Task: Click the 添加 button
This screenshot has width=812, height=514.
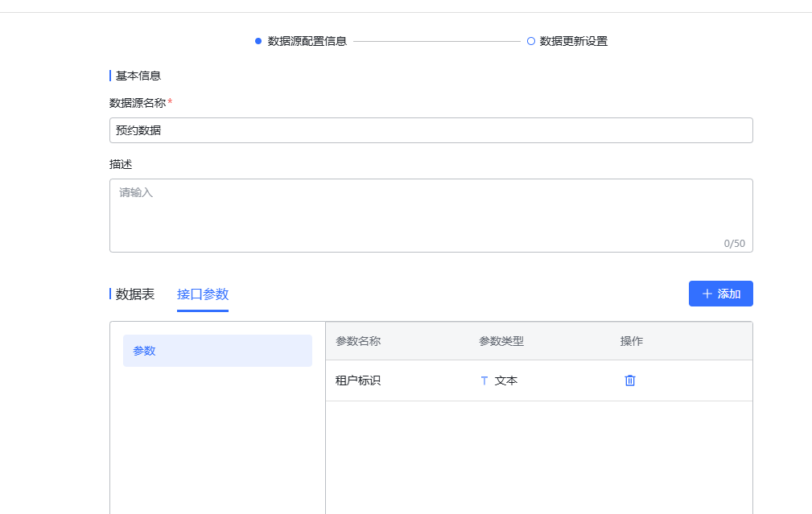Action: [720, 294]
